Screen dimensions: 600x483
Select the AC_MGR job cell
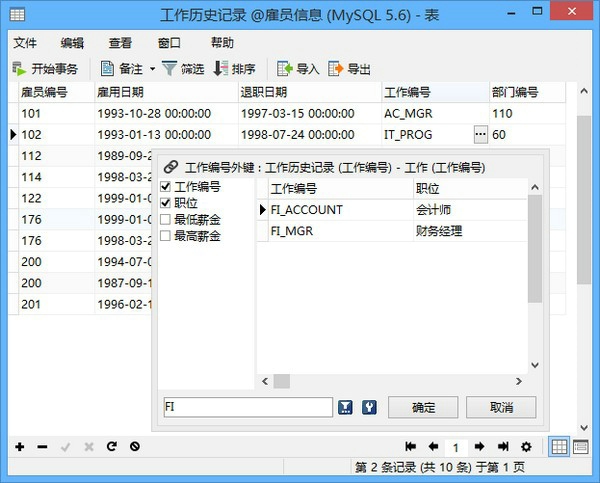(435, 113)
